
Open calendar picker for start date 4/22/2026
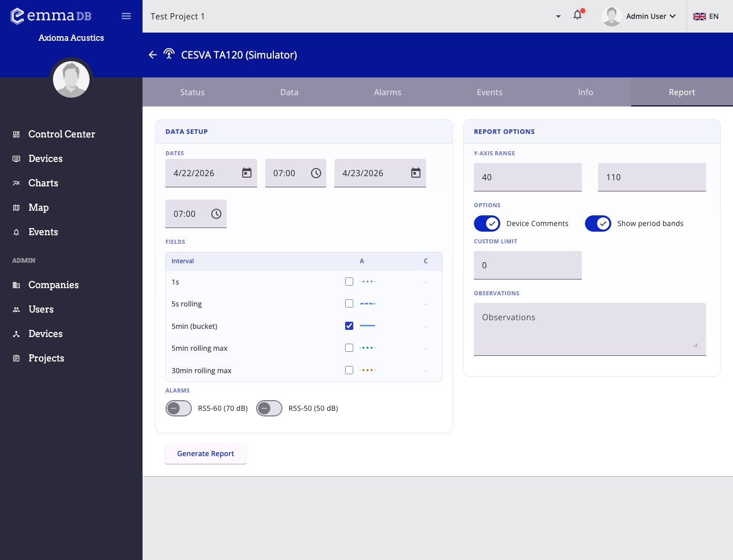[247, 173]
